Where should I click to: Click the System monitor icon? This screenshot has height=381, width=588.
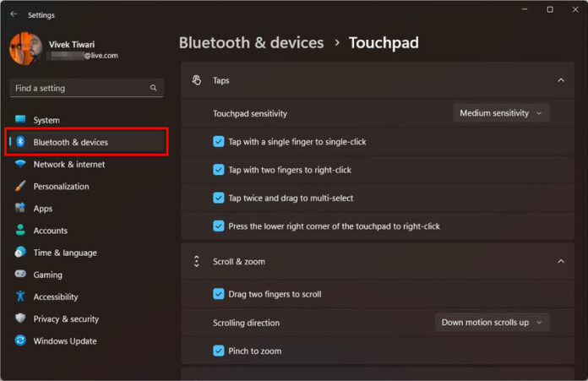20,120
